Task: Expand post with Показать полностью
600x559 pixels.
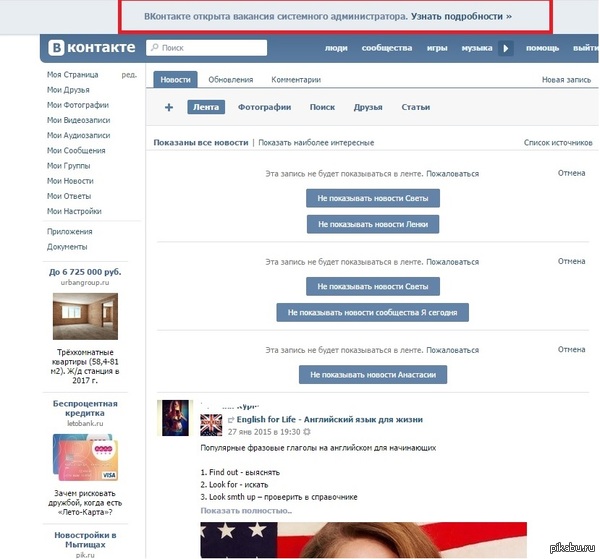Action: point(246,510)
